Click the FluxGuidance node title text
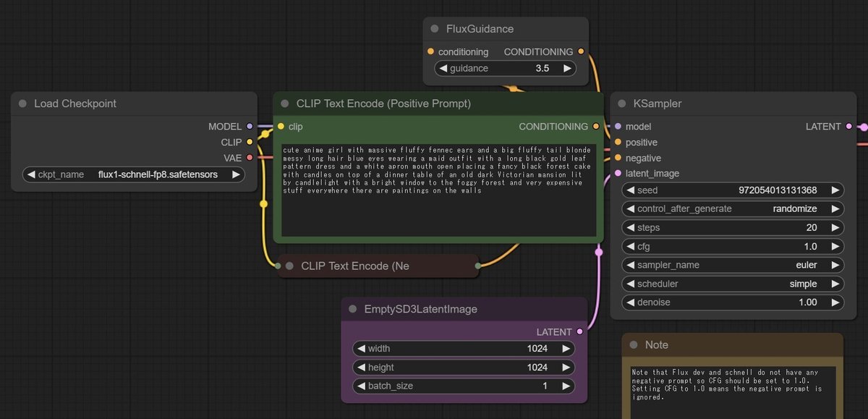Image resolution: width=868 pixels, height=419 pixels. [x=480, y=29]
